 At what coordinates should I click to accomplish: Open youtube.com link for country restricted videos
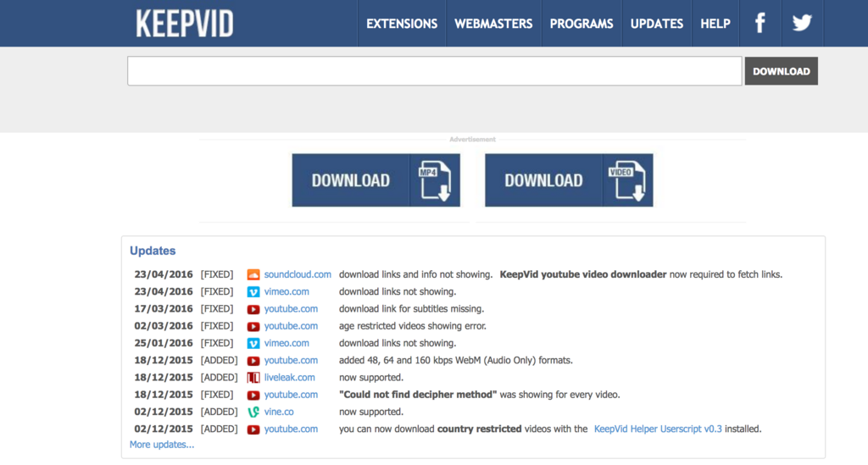pyautogui.click(x=291, y=429)
